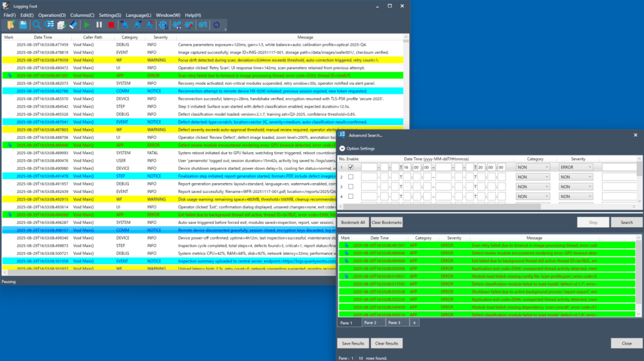
Task: Click the eraser clear icon in toolbar
Action: tap(74, 25)
